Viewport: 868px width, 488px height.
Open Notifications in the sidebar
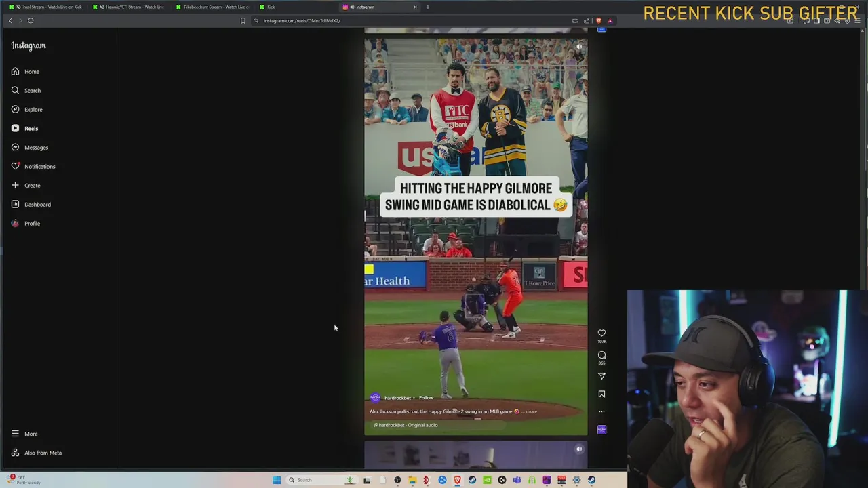(x=33, y=166)
